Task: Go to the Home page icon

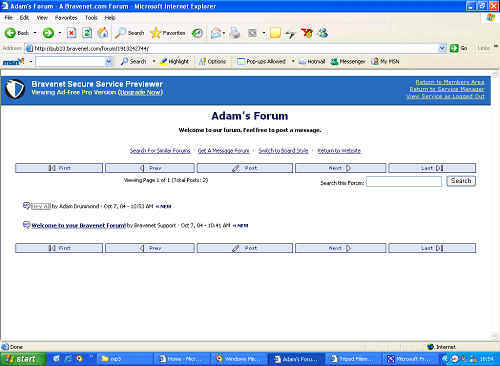Action: tap(103, 33)
